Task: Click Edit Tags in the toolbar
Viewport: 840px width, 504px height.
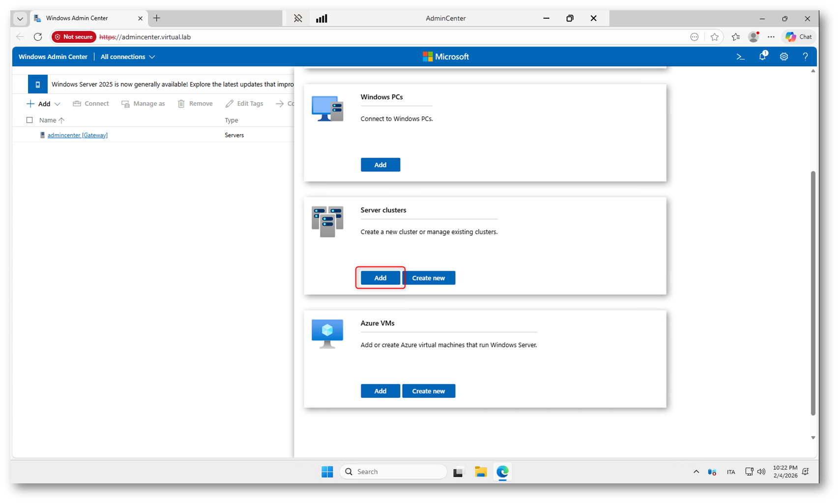Action: tap(244, 104)
